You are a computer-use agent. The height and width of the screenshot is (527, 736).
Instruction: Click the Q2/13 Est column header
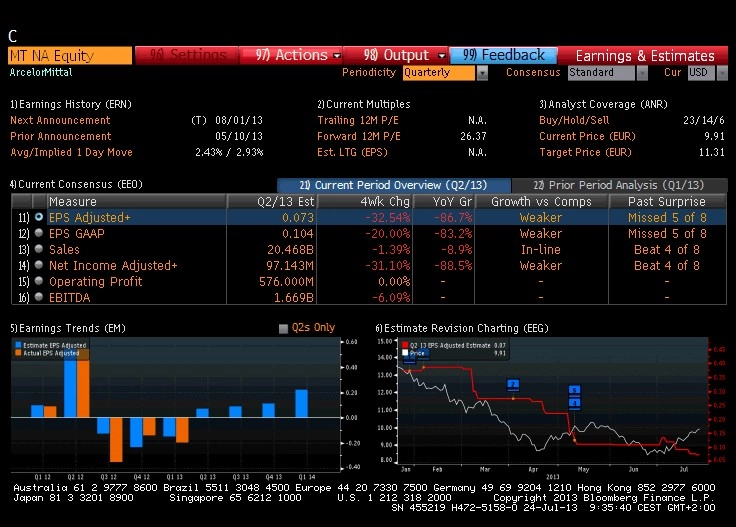pyautogui.click(x=272, y=201)
